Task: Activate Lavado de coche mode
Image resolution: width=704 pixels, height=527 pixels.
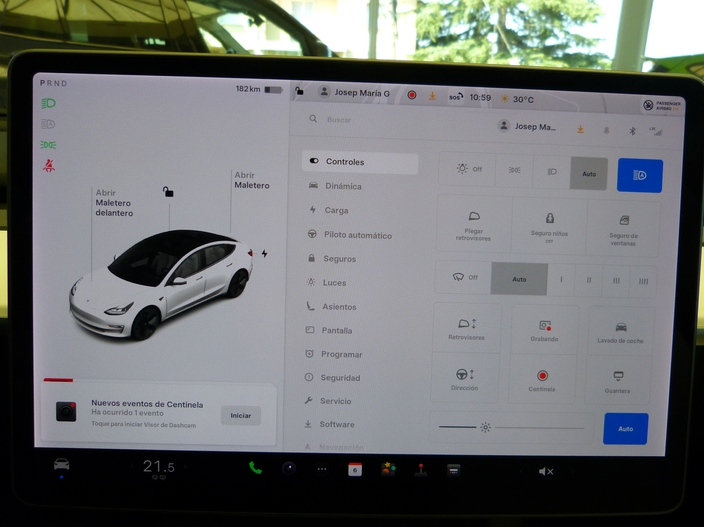Action: pos(620,332)
